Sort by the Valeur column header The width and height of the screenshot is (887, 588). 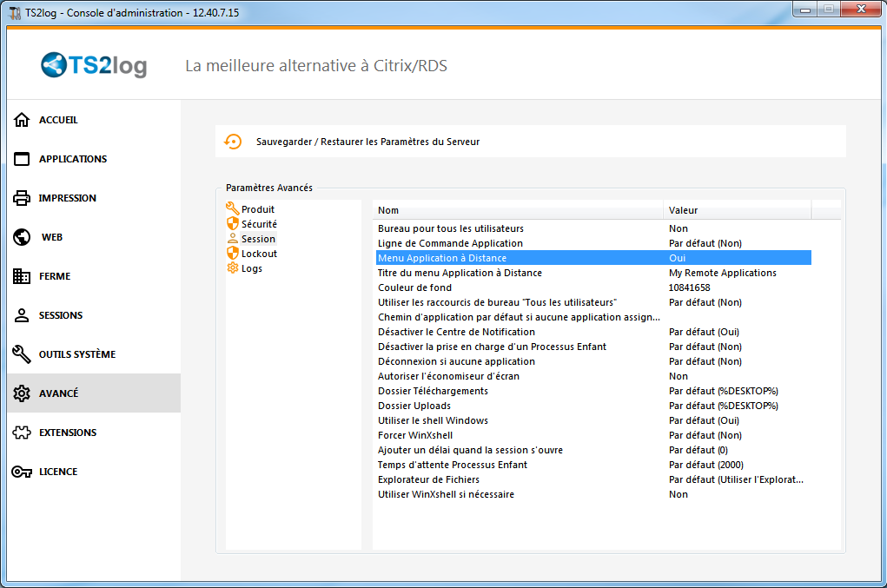click(x=737, y=210)
